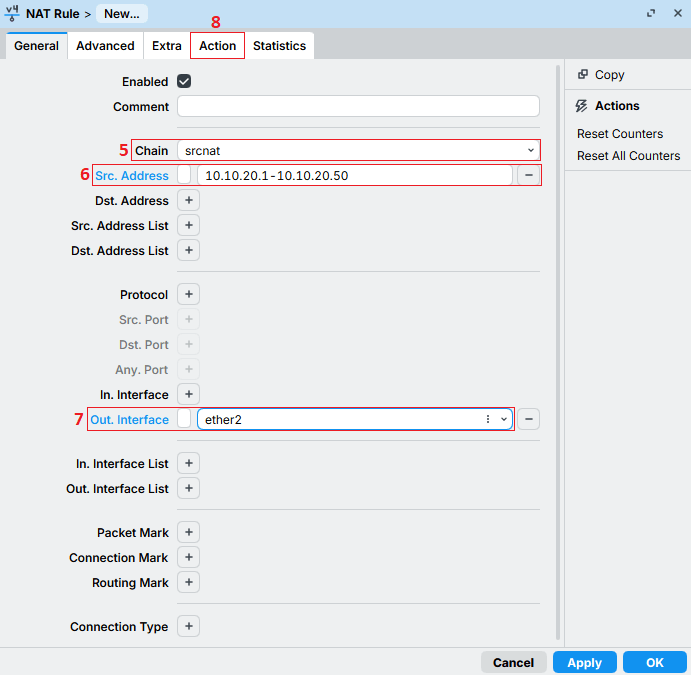Click the Cancel button
691x675 pixels.
tap(513, 662)
